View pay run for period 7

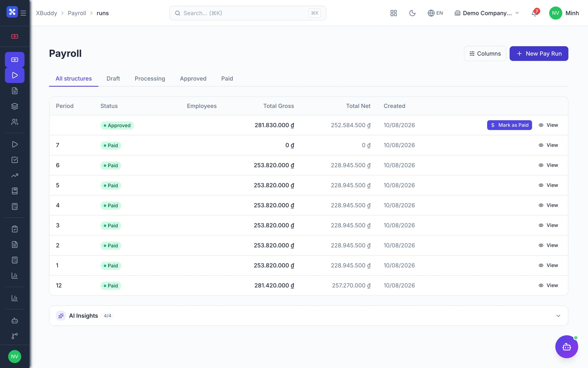coord(548,145)
